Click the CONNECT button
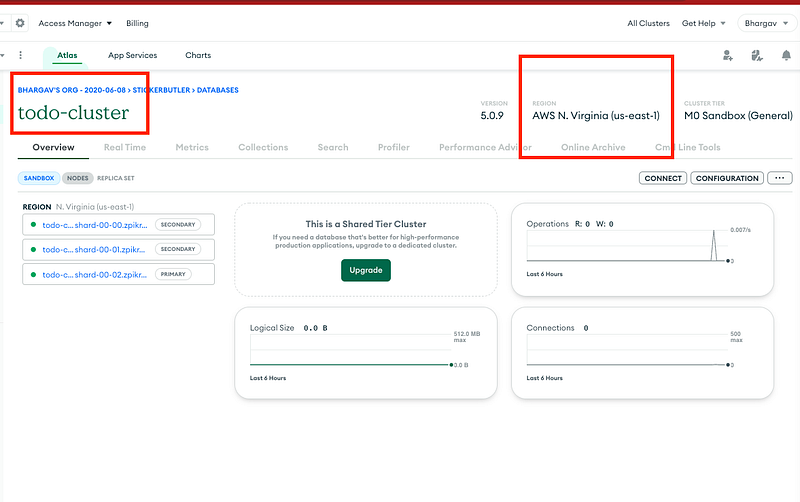This screenshot has width=800, height=502. tap(663, 178)
